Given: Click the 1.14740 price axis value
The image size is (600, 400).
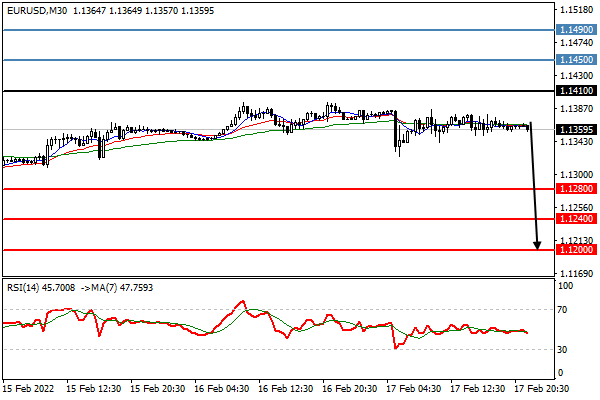Looking at the screenshot, I should coord(576,42).
